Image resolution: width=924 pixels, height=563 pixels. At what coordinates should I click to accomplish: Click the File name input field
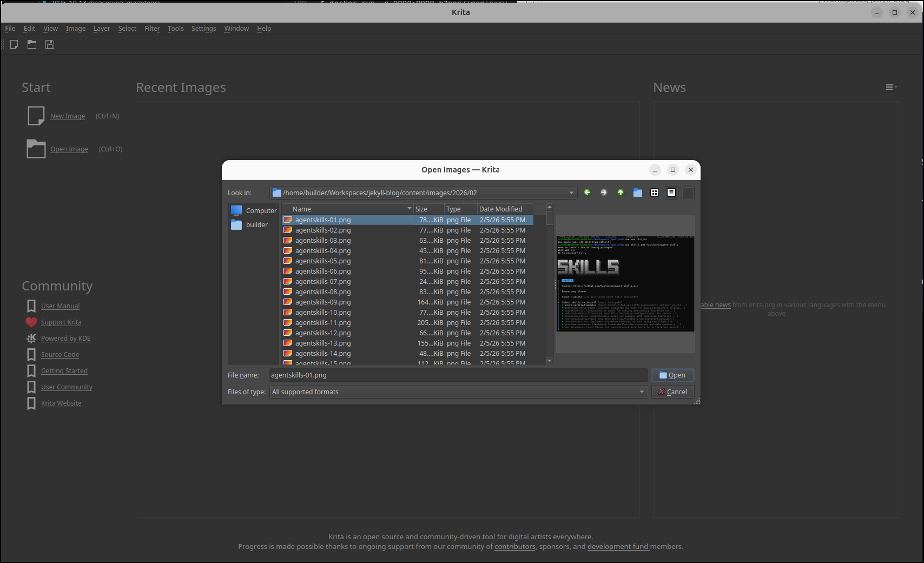tap(458, 375)
